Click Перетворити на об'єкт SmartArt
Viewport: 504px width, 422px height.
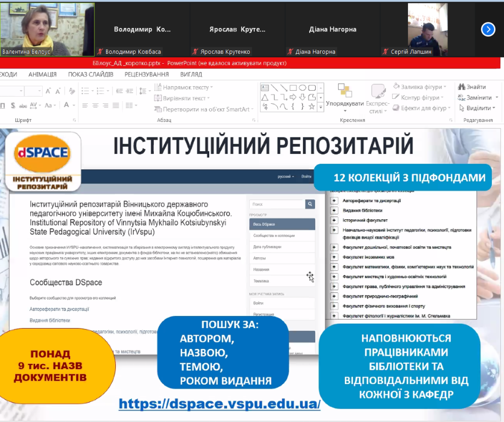pyautogui.click(x=204, y=109)
